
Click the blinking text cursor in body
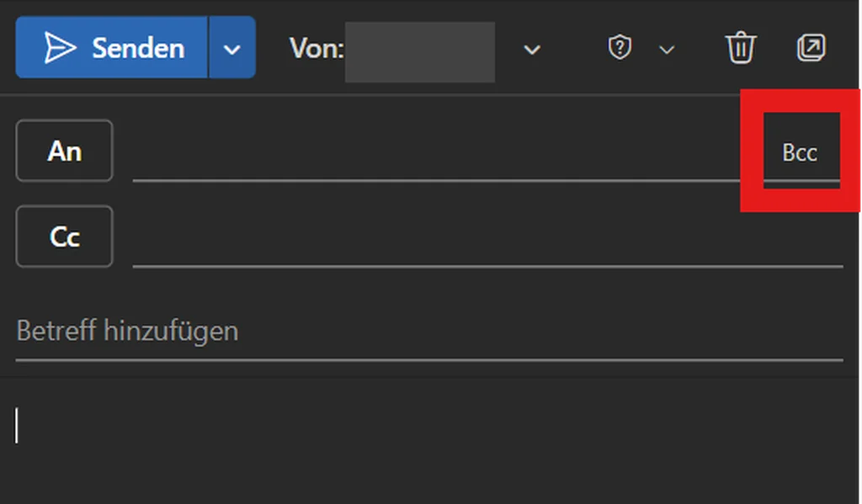pyautogui.click(x=17, y=425)
